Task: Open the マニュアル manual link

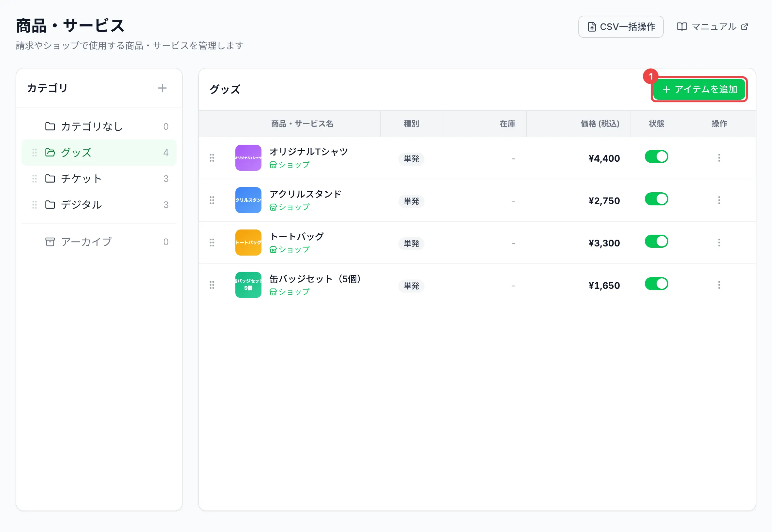Action: [x=712, y=27]
